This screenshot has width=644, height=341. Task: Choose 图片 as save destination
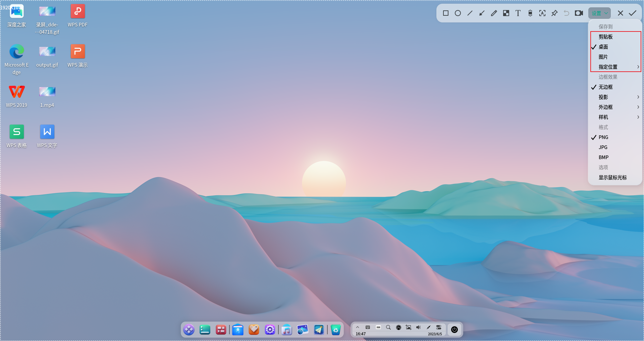coord(615,57)
